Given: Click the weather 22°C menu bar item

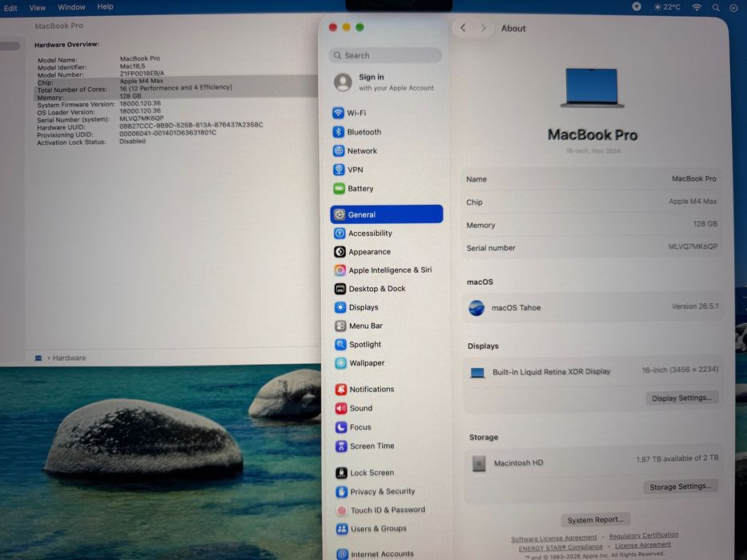Looking at the screenshot, I should tap(667, 7).
